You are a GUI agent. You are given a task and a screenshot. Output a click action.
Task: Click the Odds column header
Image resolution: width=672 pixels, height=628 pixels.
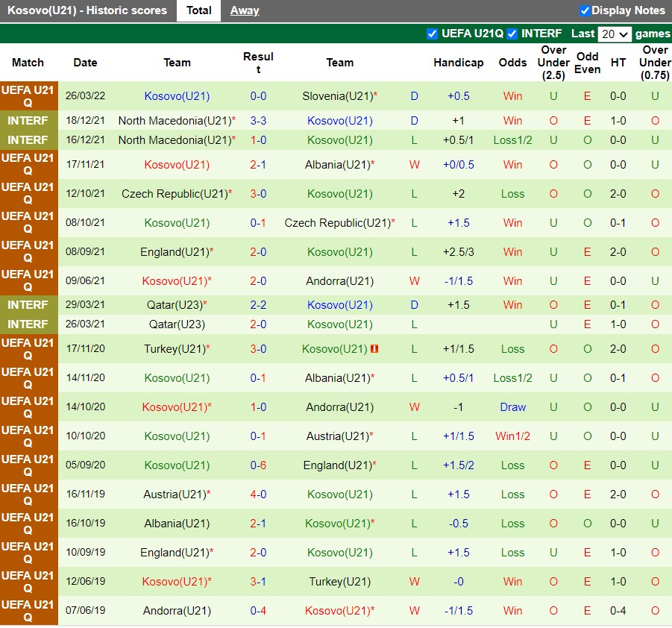point(512,63)
